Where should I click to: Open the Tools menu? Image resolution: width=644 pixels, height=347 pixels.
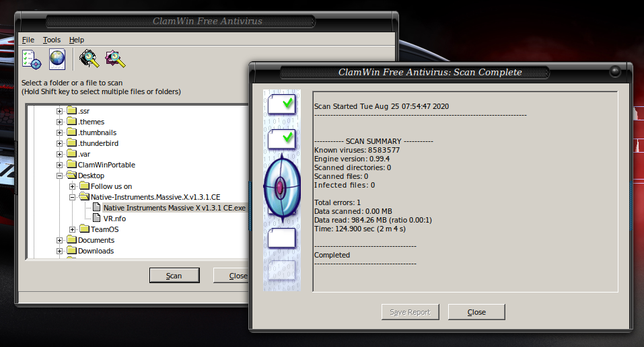tap(52, 40)
